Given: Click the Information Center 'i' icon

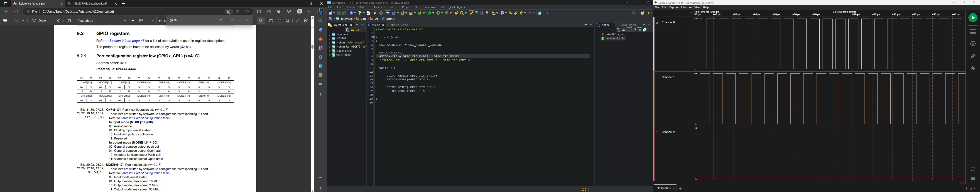Looking at the screenshot, I should (x=547, y=13).
